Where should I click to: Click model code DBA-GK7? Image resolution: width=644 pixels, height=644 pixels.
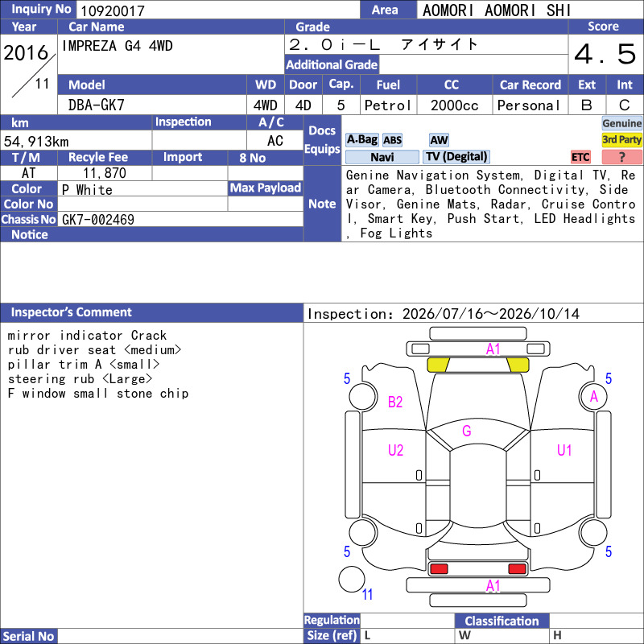(x=96, y=105)
